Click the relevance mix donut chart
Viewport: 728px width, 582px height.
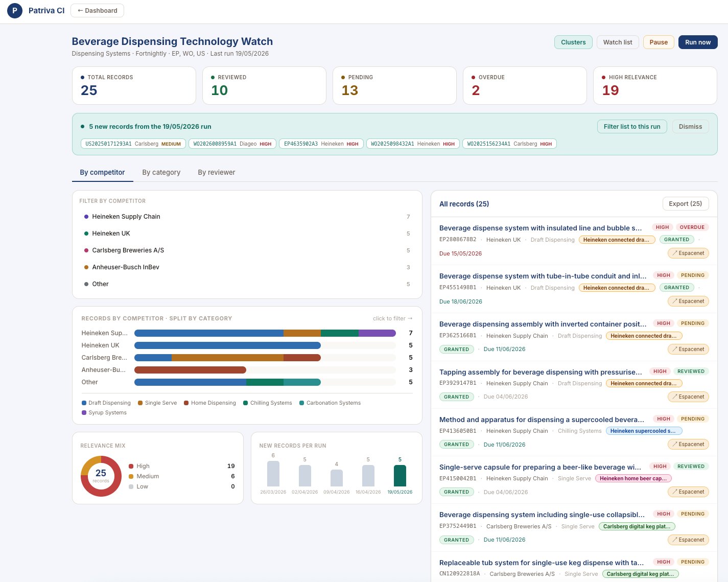point(101,476)
